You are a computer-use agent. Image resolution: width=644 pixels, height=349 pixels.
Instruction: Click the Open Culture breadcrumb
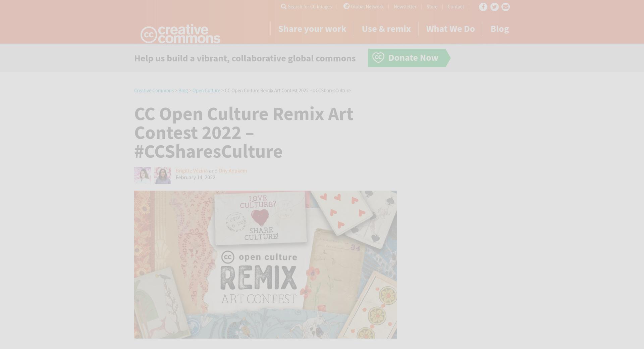coord(206,91)
